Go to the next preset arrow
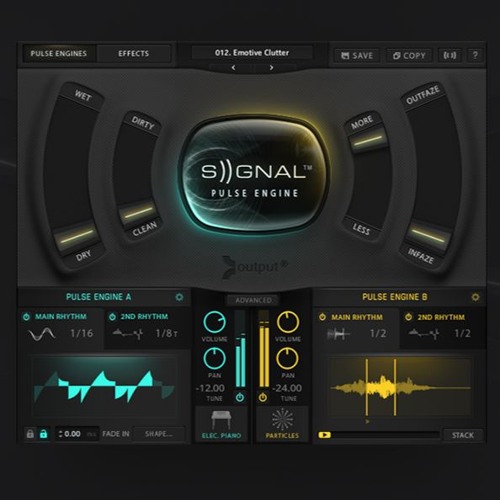This screenshot has width=500, height=500. 271,68
